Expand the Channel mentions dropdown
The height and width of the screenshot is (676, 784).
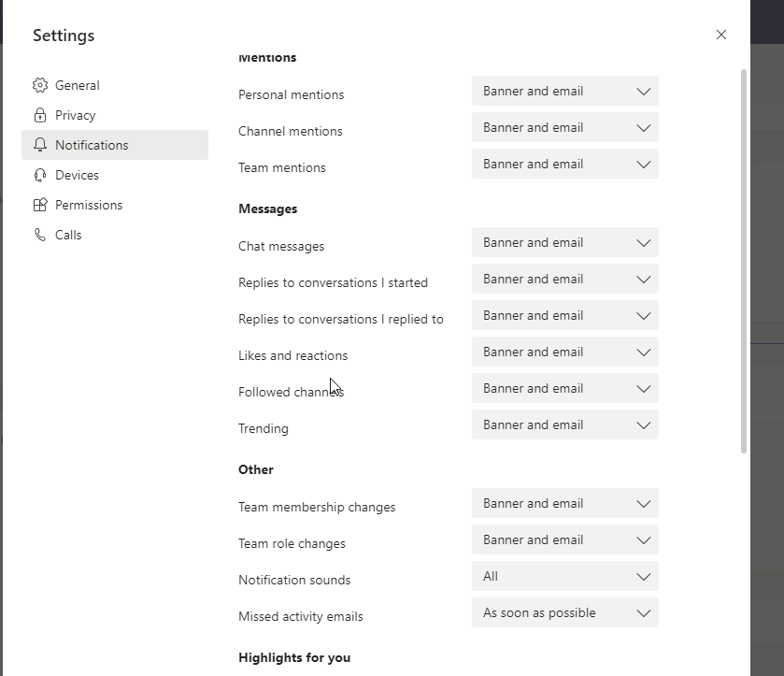coord(564,128)
